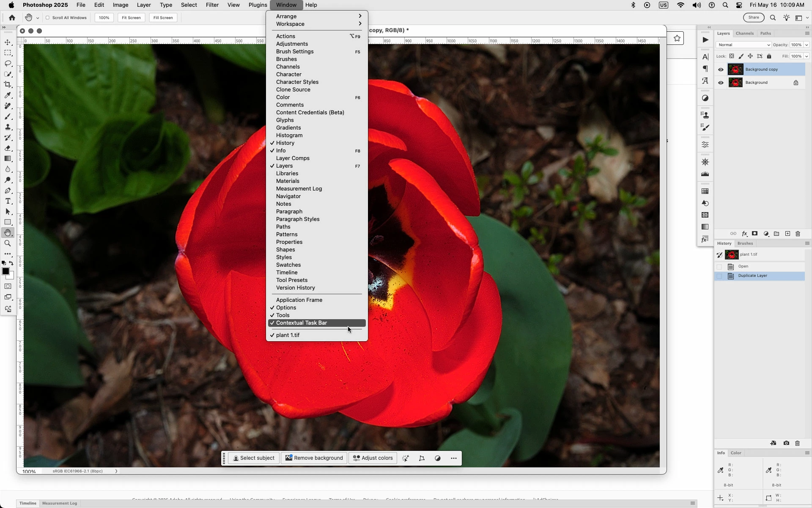The height and width of the screenshot is (508, 812).
Task: Open the Normal blend mode dropdown
Action: click(743, 45)
